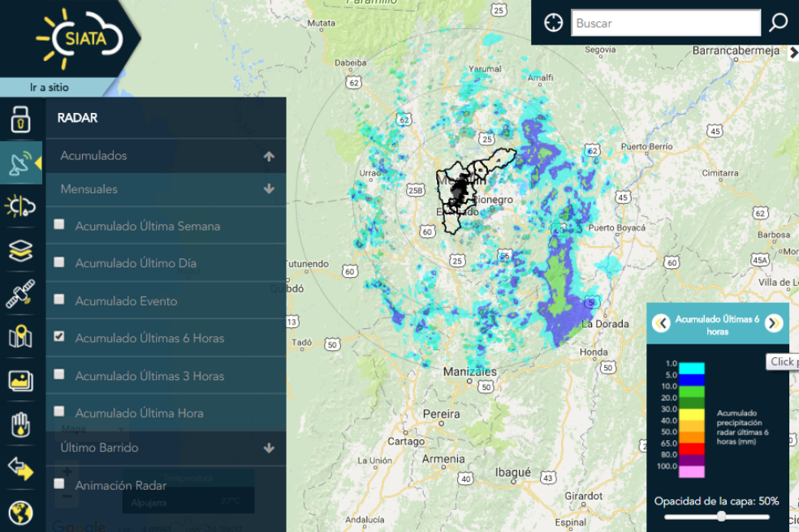Open the hand with water drop icon
Image resolution: width=799 pixels, height=532 pixels.
[20, 425]
